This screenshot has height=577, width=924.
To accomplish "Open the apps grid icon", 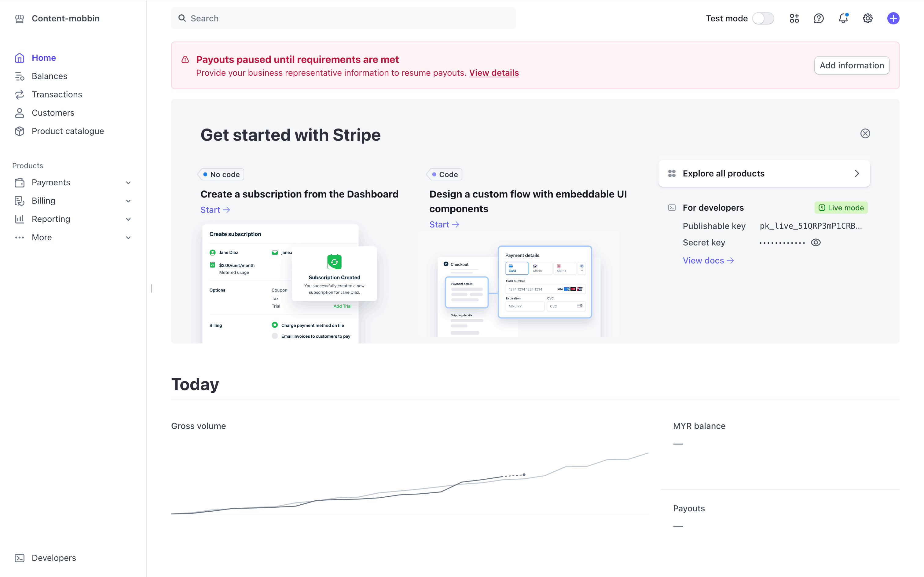I will click(794, 18).
